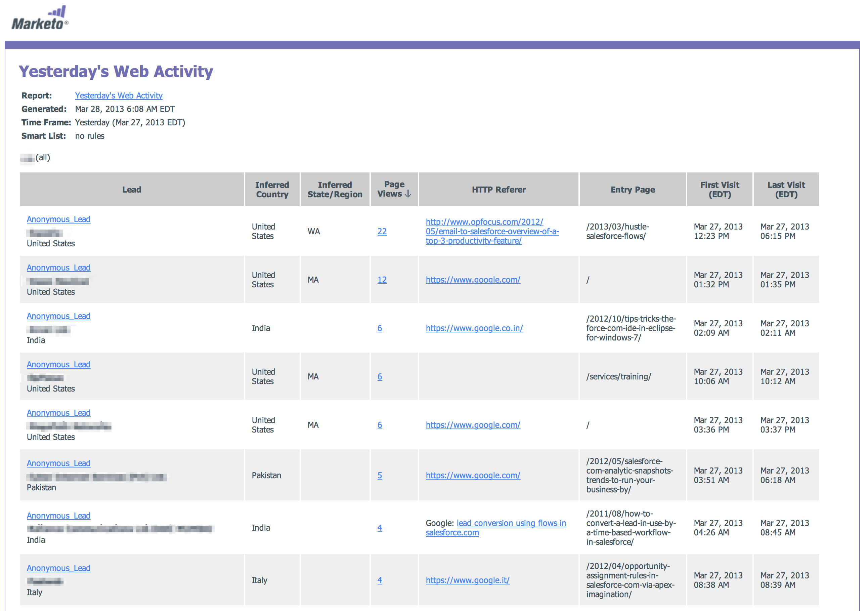868x611 pixels.
Task: Open the 5 page views link
Action: coord(380,476)
